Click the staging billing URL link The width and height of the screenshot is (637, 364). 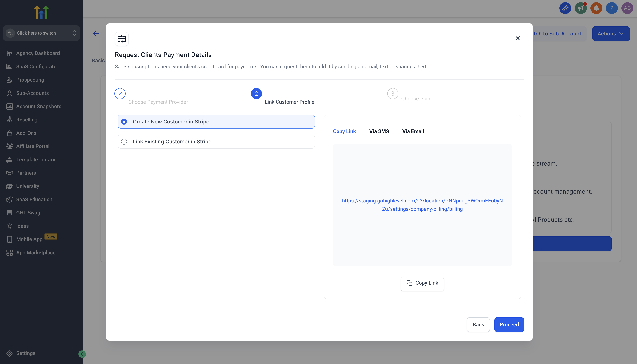point(422,205)
